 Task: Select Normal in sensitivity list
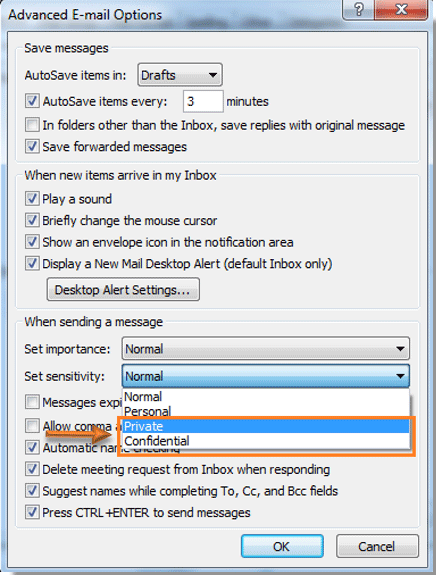[x=265, y=397]
